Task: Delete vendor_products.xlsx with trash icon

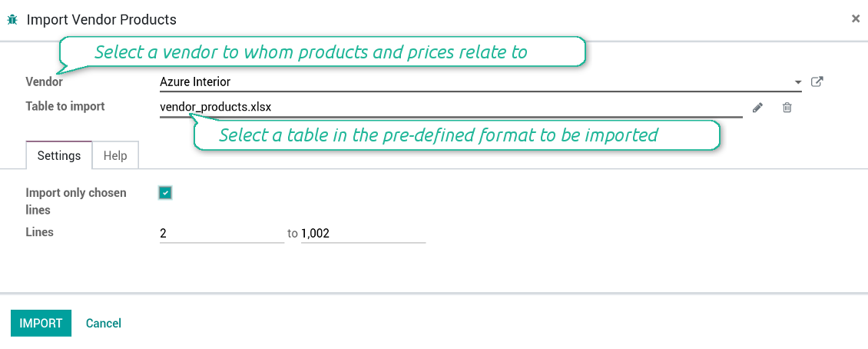Action: [787, 108]
